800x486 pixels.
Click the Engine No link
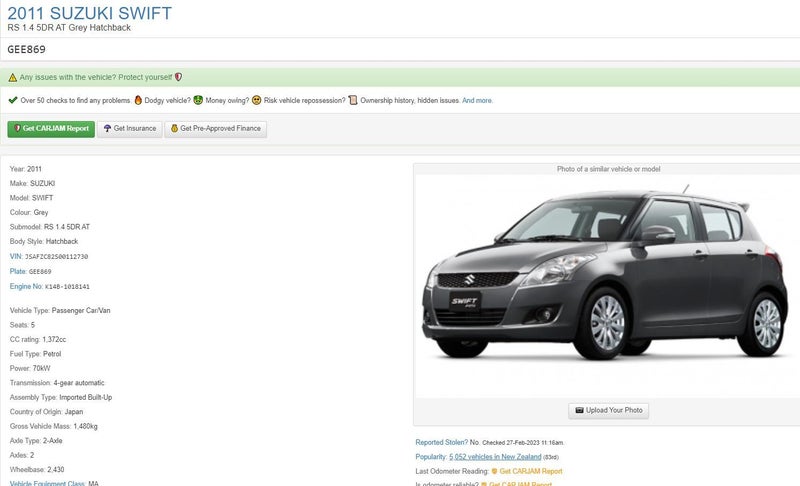tap(26, 286)
